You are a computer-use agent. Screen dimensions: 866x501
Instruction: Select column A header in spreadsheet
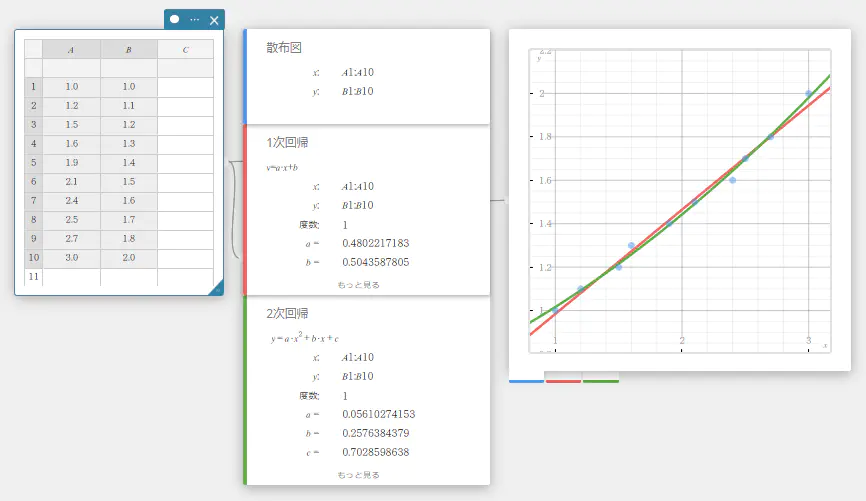pos(71,49)
